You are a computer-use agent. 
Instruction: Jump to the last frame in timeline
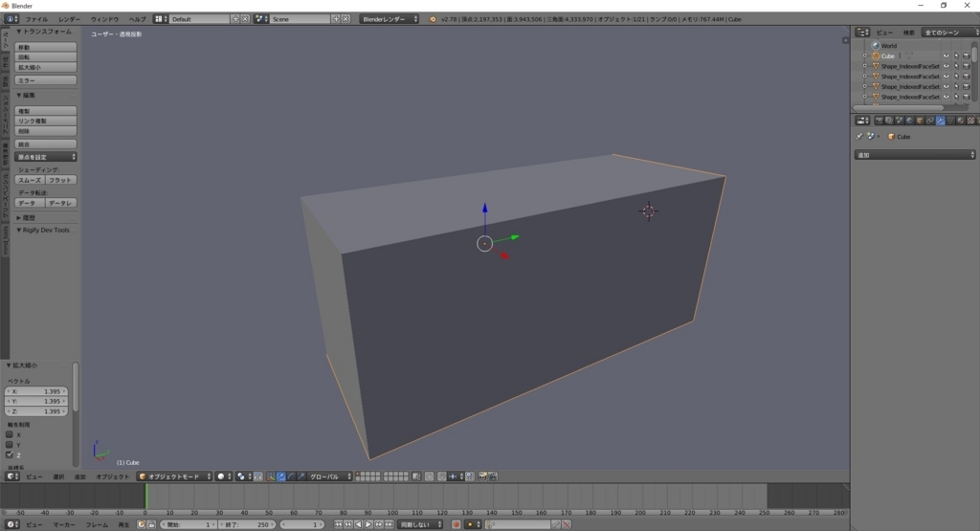[389, 524]
